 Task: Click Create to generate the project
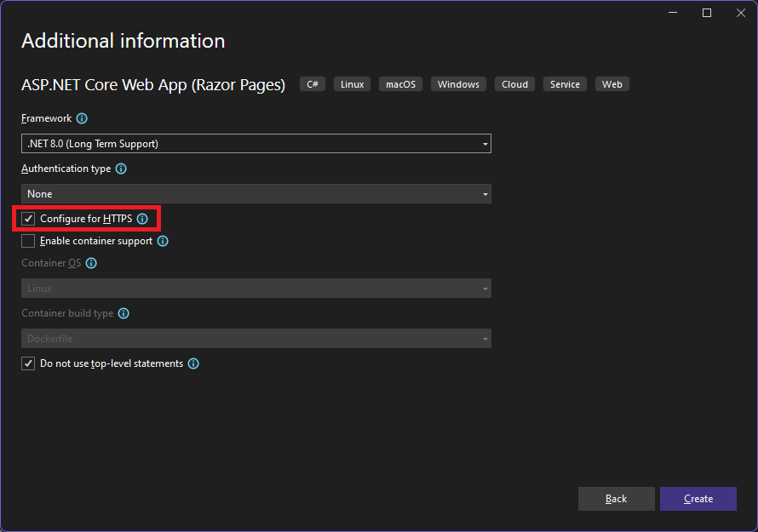[x=698, y=499]
